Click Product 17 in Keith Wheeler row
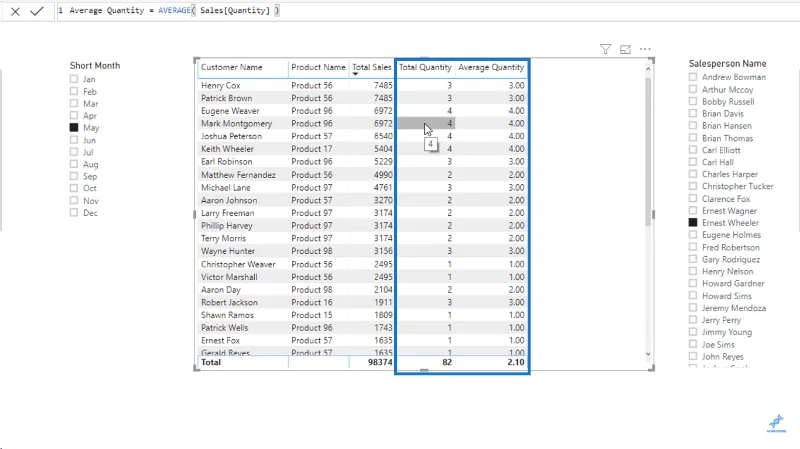 pos(311,149)
